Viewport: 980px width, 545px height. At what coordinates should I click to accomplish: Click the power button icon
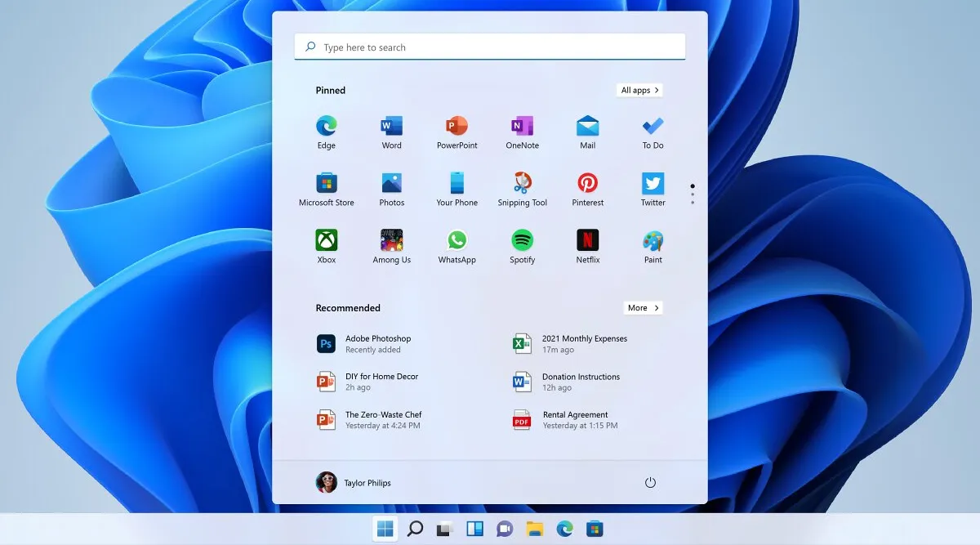click(x=651, y=483)
